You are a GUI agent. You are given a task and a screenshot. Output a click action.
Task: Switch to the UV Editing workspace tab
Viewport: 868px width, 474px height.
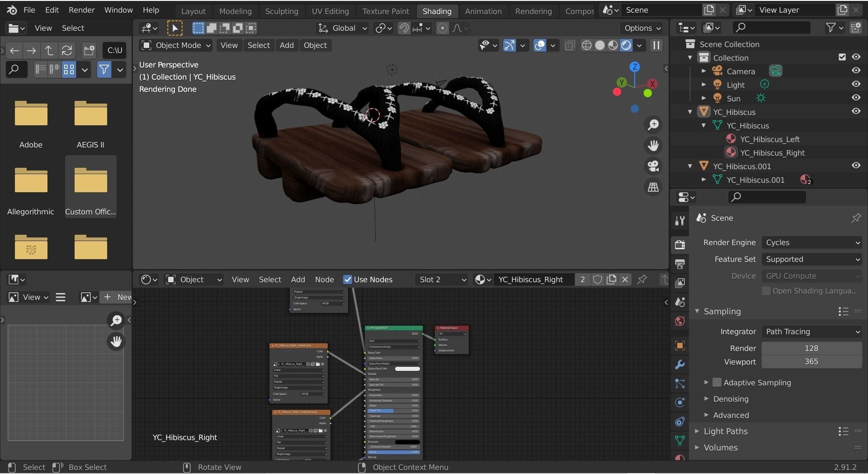pos(330,11)
